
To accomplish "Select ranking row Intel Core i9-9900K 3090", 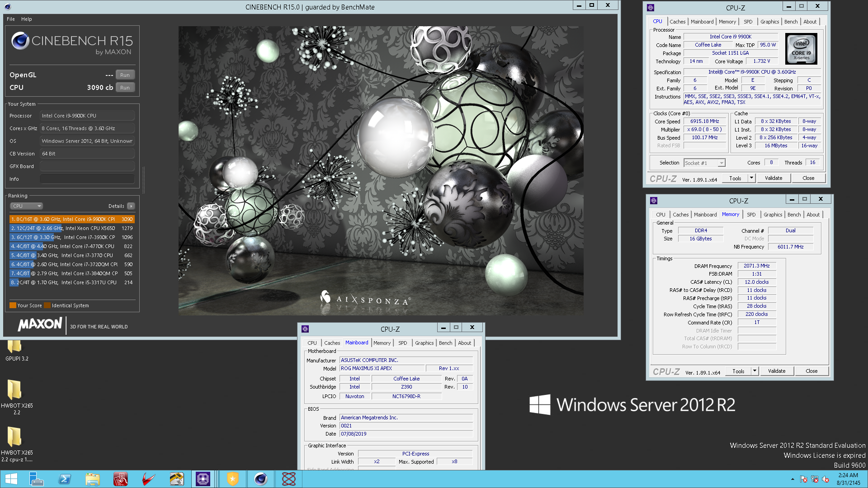I will click(x=72, y=219).
